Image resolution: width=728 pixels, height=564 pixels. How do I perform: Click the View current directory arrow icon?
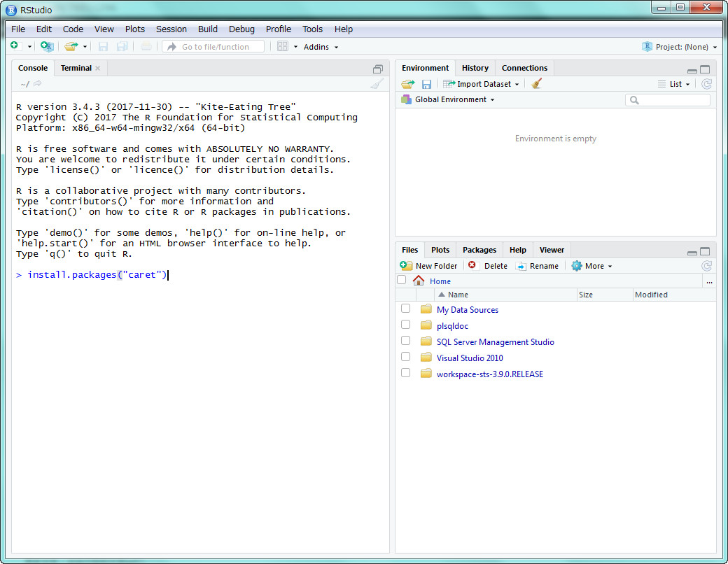coord(38,83)
